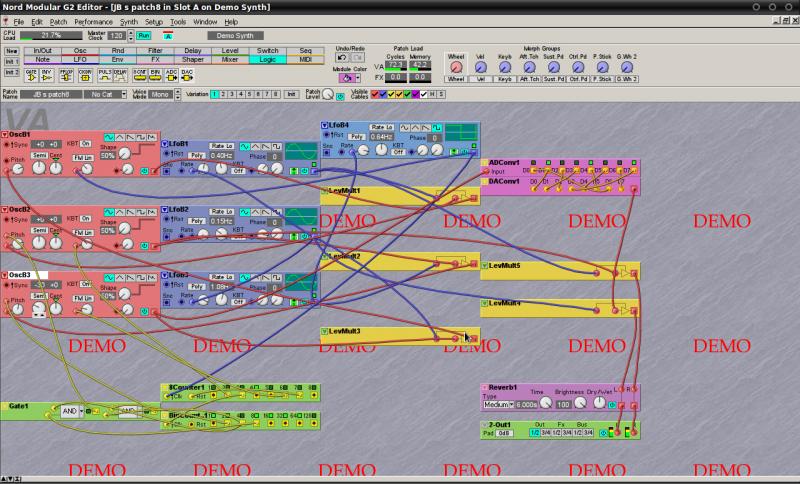
Task: Toggle OscB1 KBT On button
Action: coord(86,144)
